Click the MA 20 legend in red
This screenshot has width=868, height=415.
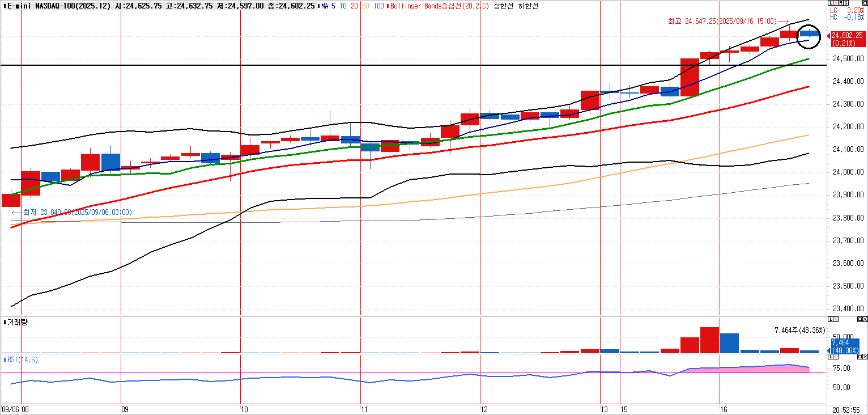click(x=352, y=6)
